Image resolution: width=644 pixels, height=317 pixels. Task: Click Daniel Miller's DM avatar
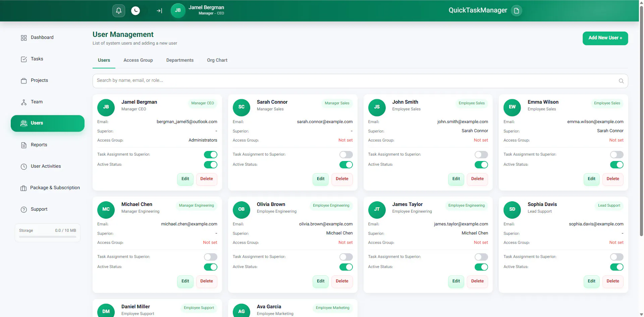[106, 310]
